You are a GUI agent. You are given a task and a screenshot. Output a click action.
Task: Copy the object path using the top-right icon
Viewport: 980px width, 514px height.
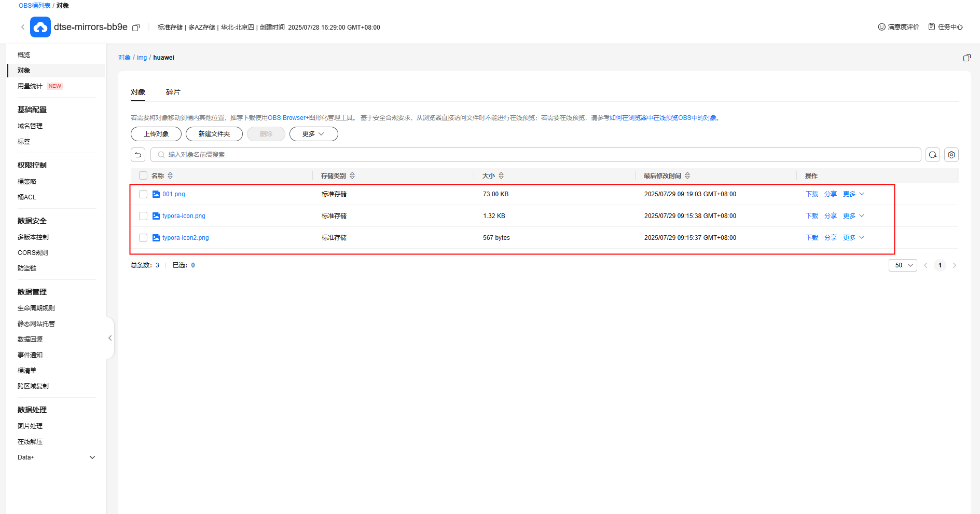pos(967,58)
